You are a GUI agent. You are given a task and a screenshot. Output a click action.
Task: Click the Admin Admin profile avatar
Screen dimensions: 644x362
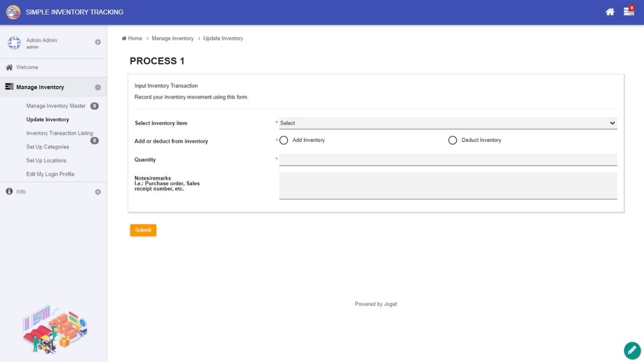[x=14, y=43]
